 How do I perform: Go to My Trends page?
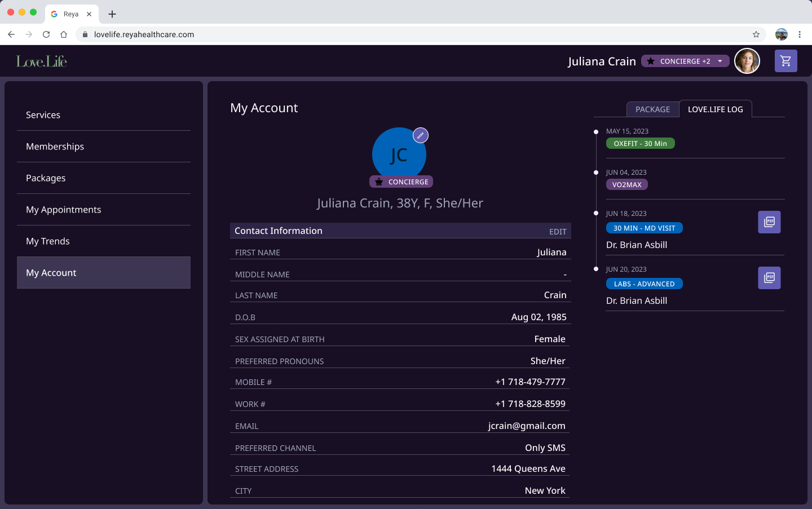point(48,241)
